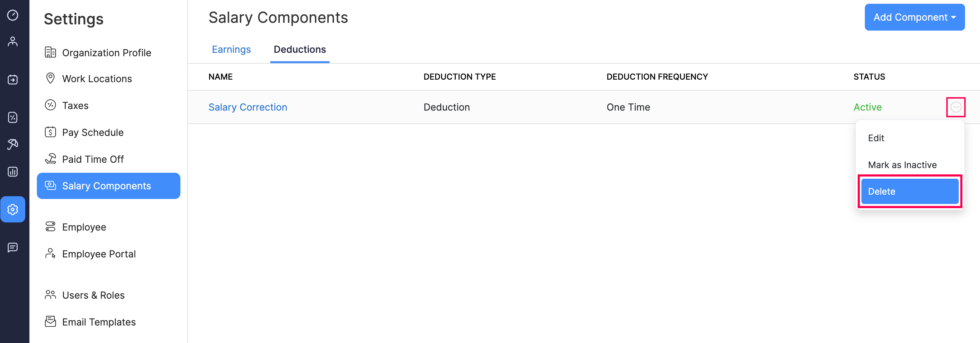Open Pay Schedule settings
This screenshot has height=343, width=980.
(x=93, y=132)
